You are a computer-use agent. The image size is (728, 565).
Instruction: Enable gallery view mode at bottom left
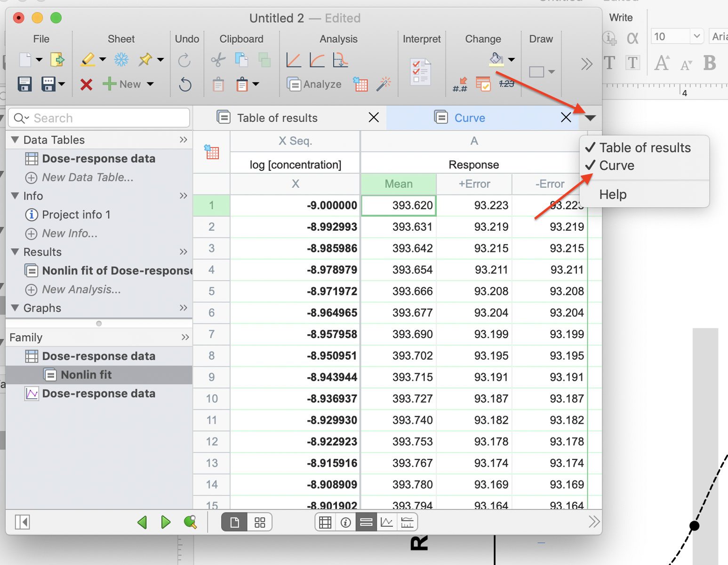(259, 522)
